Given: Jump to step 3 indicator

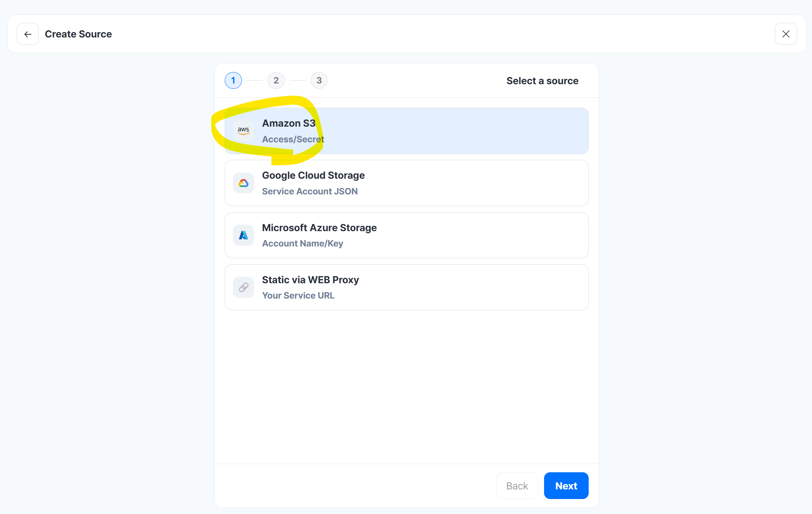Looking at the screenshot, I should (319, 80).
